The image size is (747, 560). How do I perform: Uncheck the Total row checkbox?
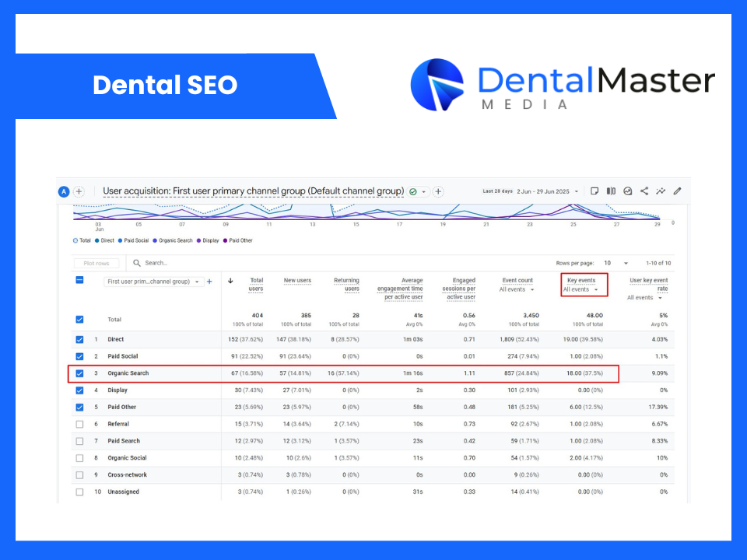79,320
